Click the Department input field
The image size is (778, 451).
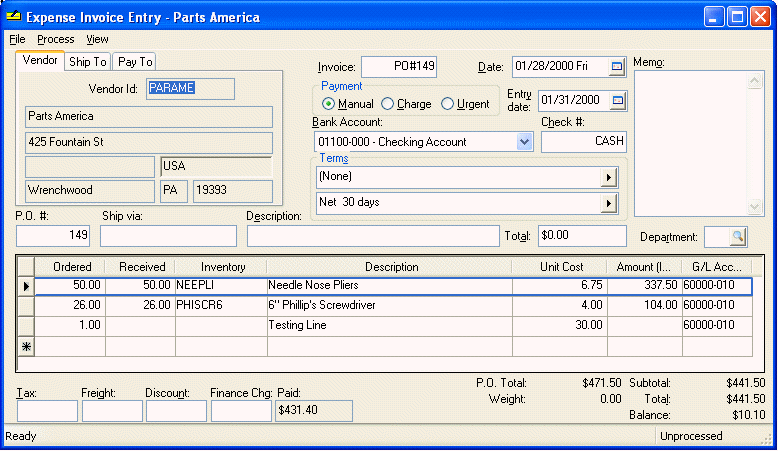(x=717, y=237)
